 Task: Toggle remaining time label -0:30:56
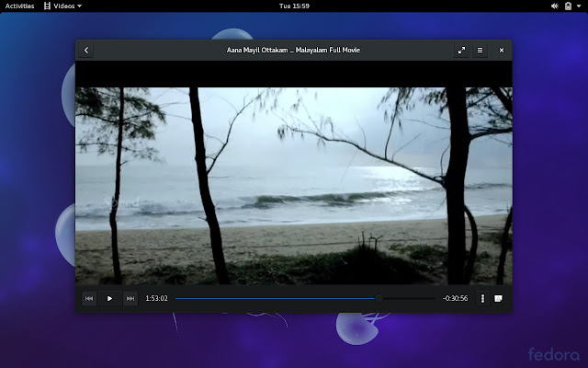pos(455,298)
